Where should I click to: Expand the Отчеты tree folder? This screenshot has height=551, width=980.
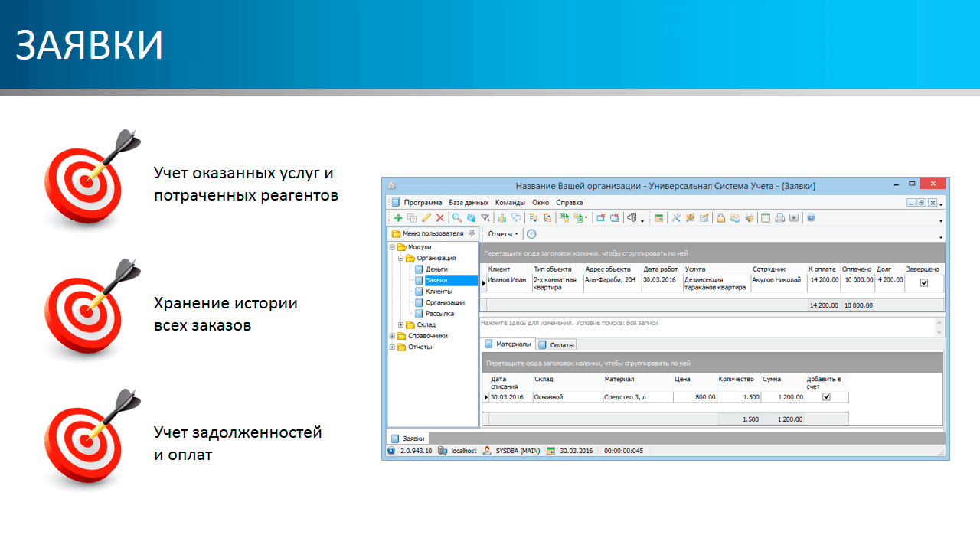pyautogui.click(x=393, y=347)
